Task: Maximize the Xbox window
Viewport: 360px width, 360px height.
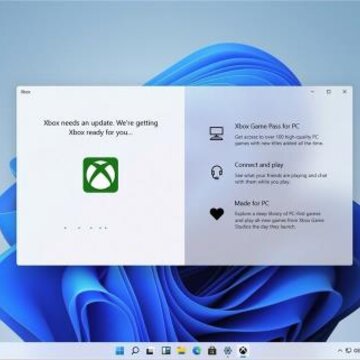Action: pos(329,91)
